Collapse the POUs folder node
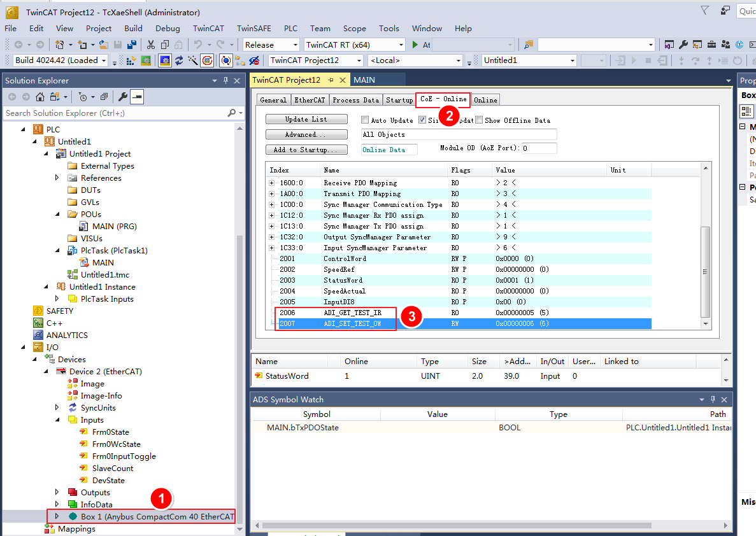756x536 pixels. 57,214
